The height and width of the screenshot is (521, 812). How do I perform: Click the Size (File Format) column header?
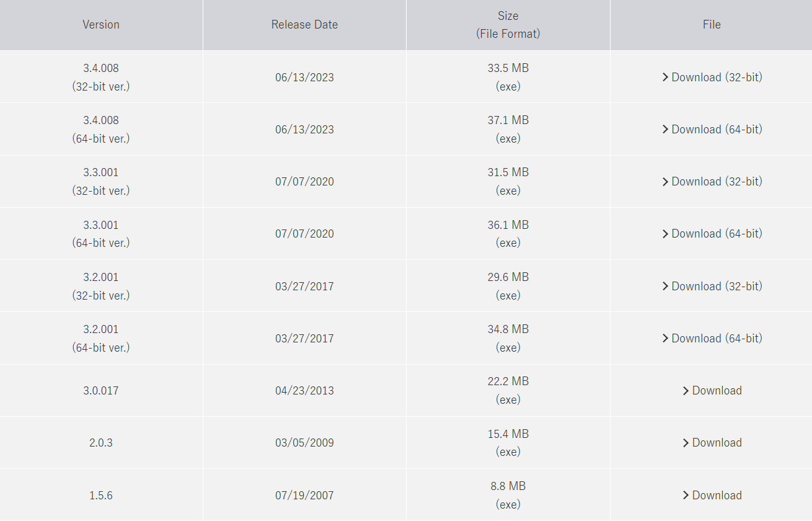click(508, 25)
